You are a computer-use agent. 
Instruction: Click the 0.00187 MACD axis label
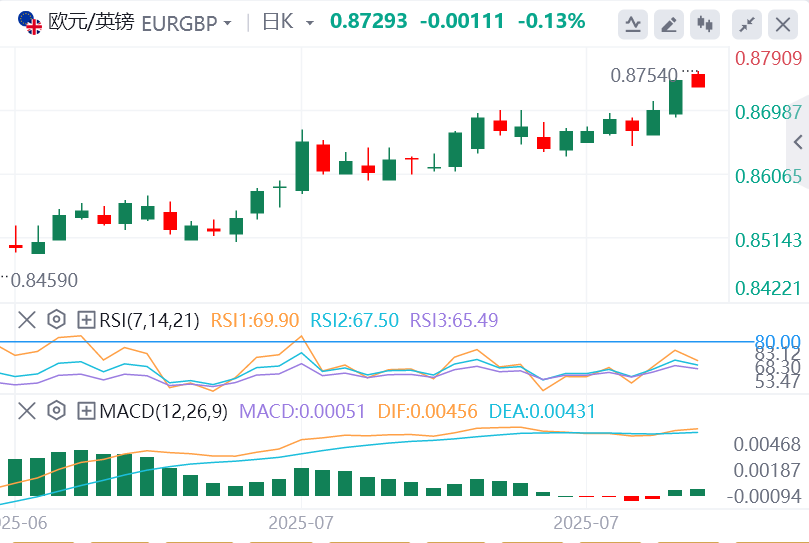click(x=767, y=470)
